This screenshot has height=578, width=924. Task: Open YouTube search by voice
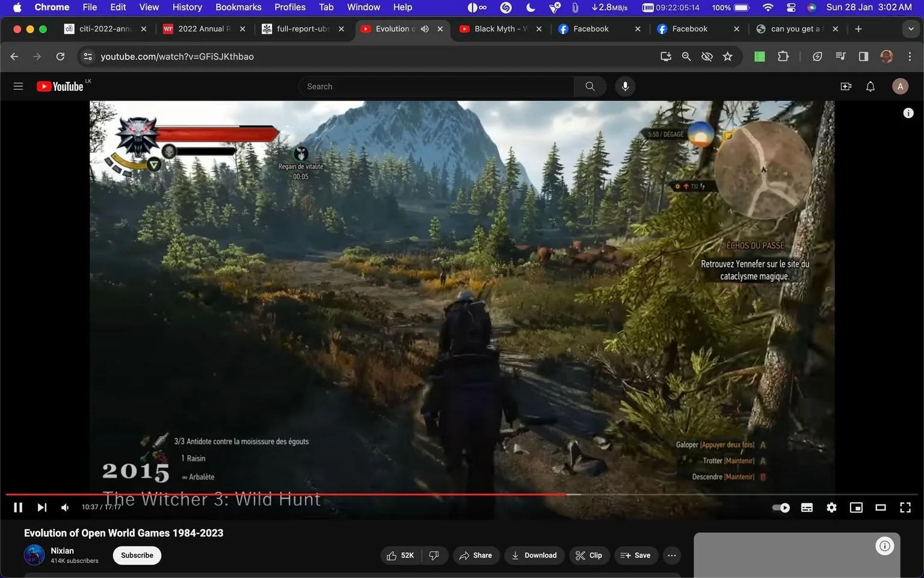click(625, 86)
